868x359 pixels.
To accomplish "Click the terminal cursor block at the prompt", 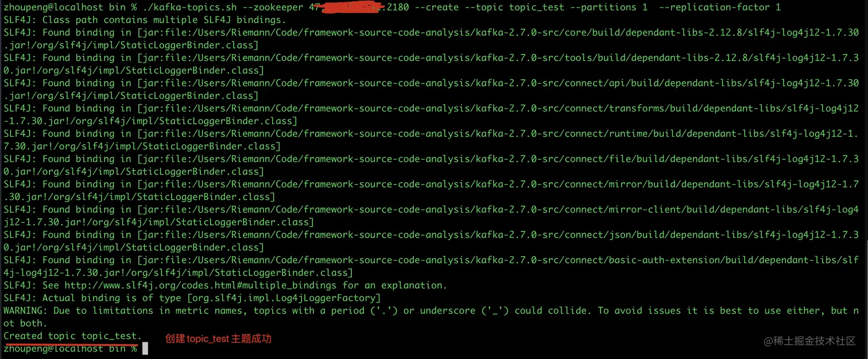I will tap(145, 349).
